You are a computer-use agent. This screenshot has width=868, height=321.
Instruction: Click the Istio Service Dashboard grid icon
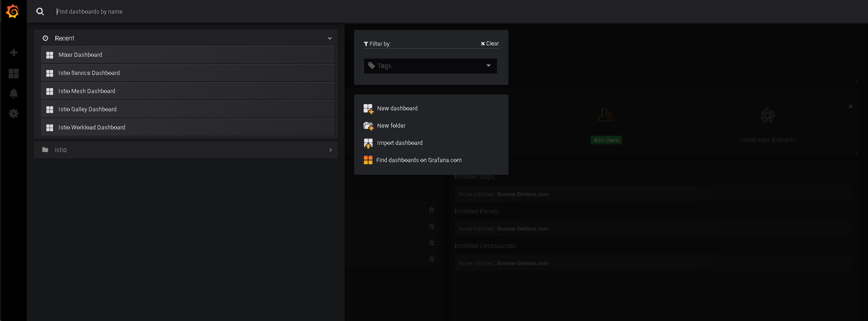coord(50,73)
